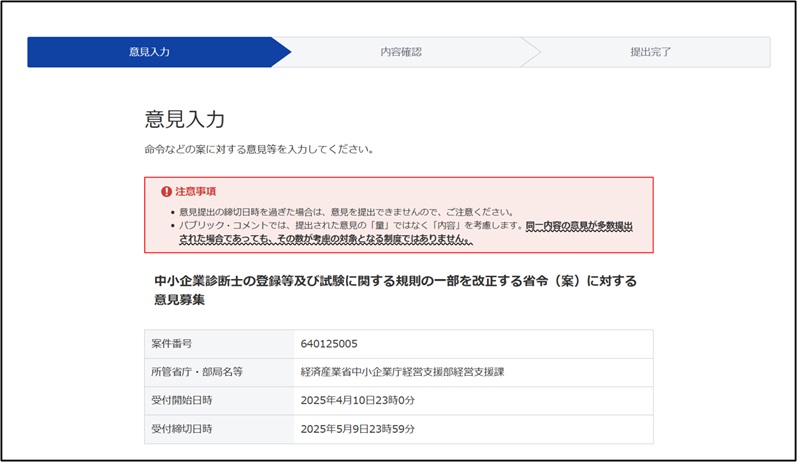Click the underlined text 同一内容の意見が多数提出
Screen dimensions: 797x462
[579, 226]
